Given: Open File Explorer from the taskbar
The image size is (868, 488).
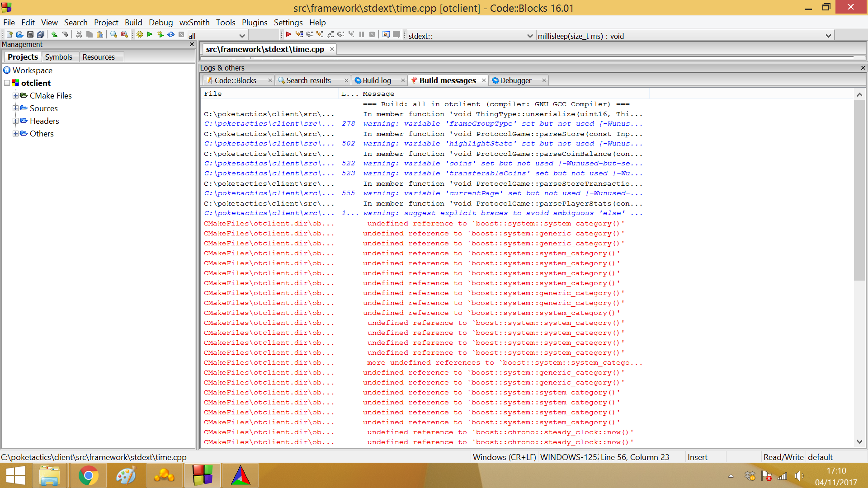Looking at the screenshot, I should point(49,475).
